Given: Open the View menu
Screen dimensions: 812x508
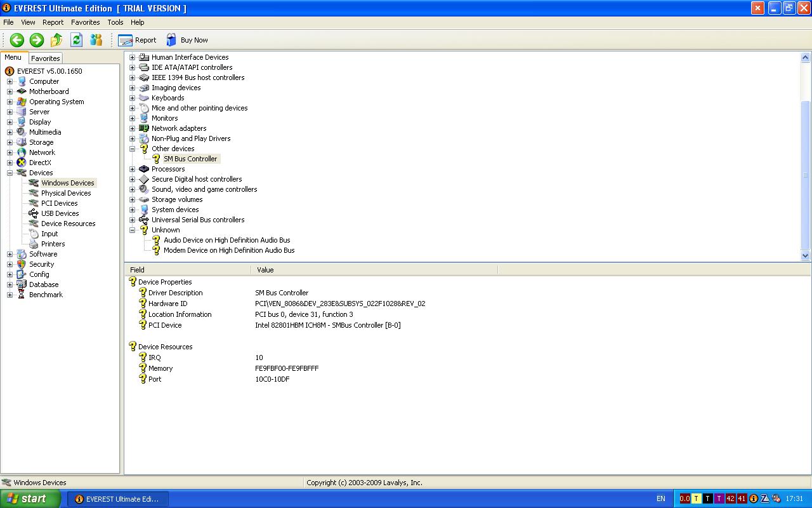Looking at the screenshot, I should point(28,22).
